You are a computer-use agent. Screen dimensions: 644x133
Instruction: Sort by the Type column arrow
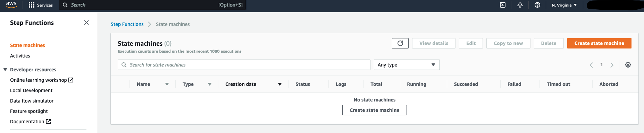point(210,84)
